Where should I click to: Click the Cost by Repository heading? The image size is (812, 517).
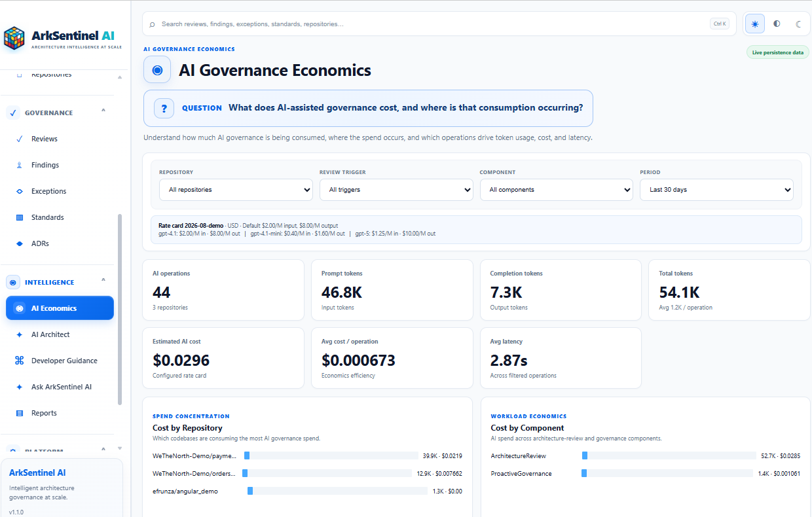tap(187, 428)
